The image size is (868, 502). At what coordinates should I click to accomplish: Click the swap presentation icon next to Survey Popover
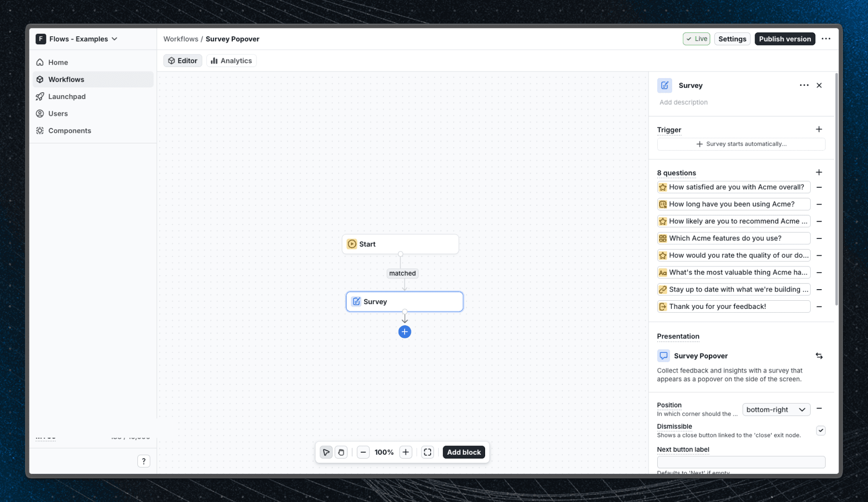click(x=819, y=356)
